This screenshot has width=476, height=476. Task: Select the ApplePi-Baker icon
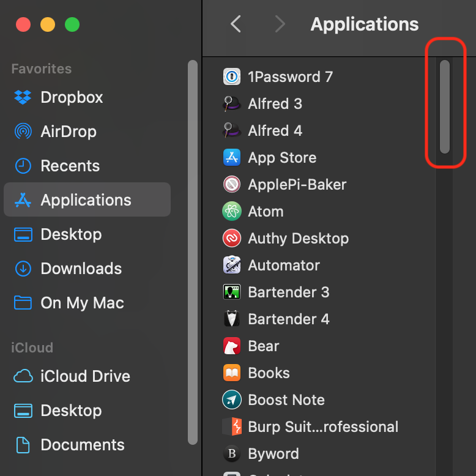click(232, 185)
